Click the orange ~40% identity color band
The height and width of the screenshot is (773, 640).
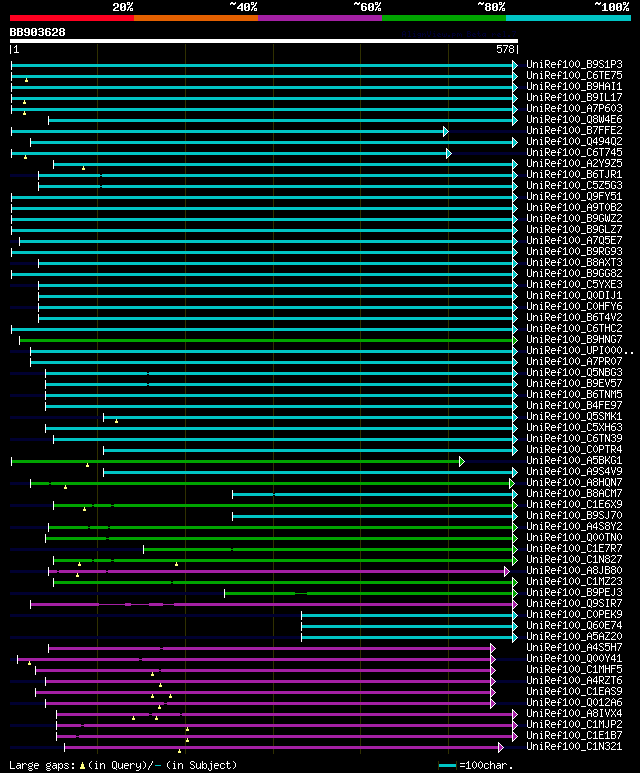click(196, 18)
